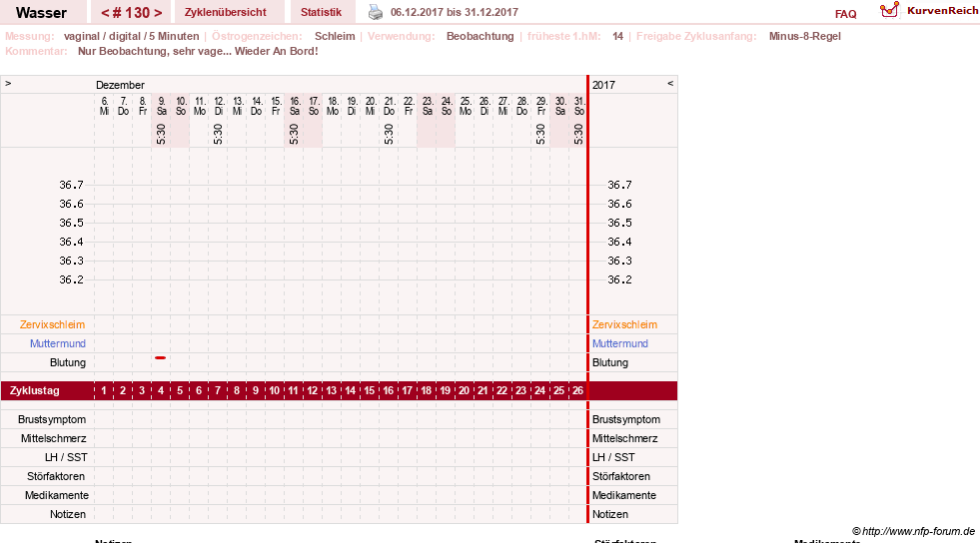Click the Zyklustag row label
Screen dimensions: 980x543
35,390
